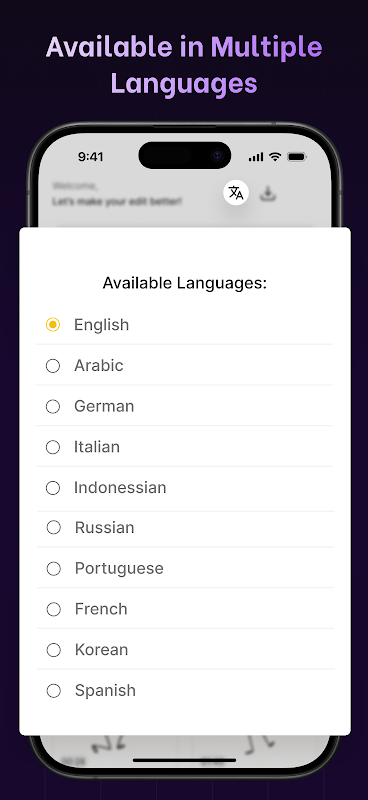The height and width of the screenshot is (800, 368).
Task: Click the 9:41 clock in status bar
Action: point(90,157)
